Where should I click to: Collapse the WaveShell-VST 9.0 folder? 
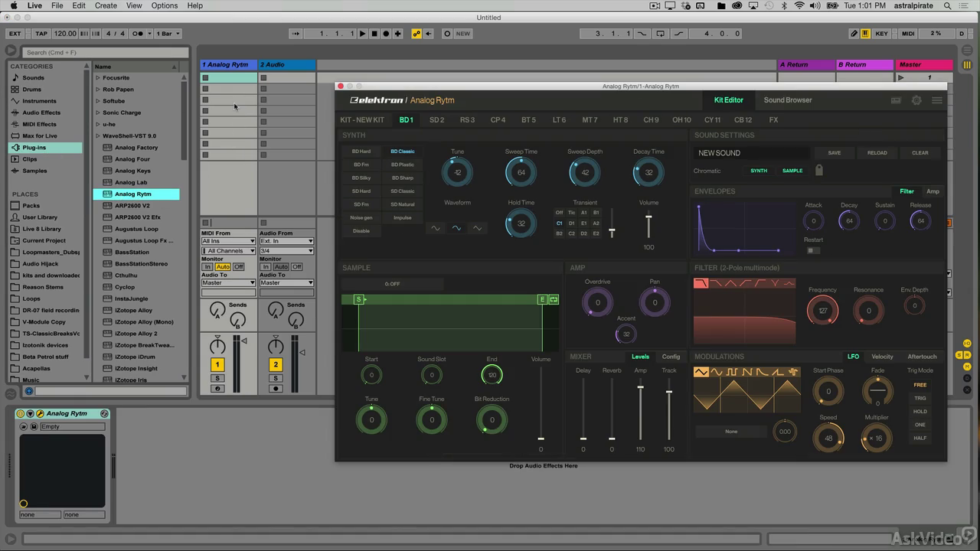tap(98, 135)
